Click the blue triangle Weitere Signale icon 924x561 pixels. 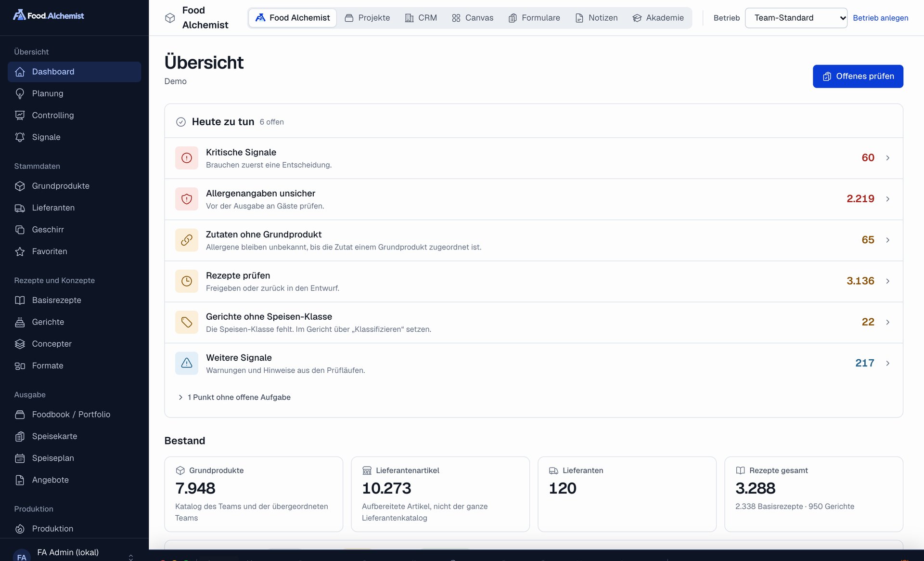coord(187,363)
